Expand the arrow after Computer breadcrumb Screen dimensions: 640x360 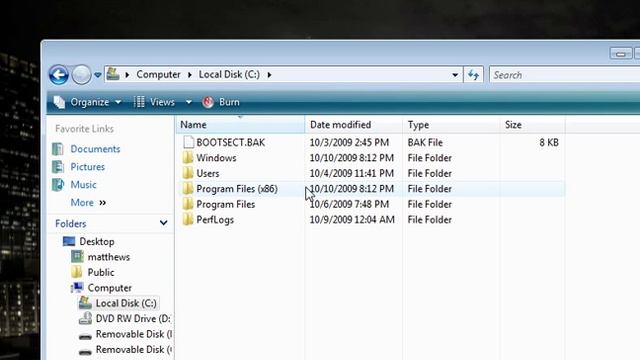coord(190,75)
